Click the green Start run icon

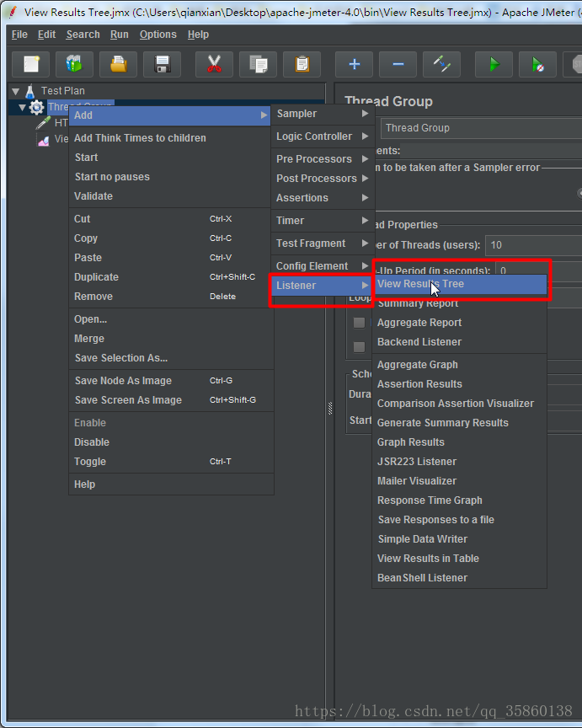click(494, 64)
